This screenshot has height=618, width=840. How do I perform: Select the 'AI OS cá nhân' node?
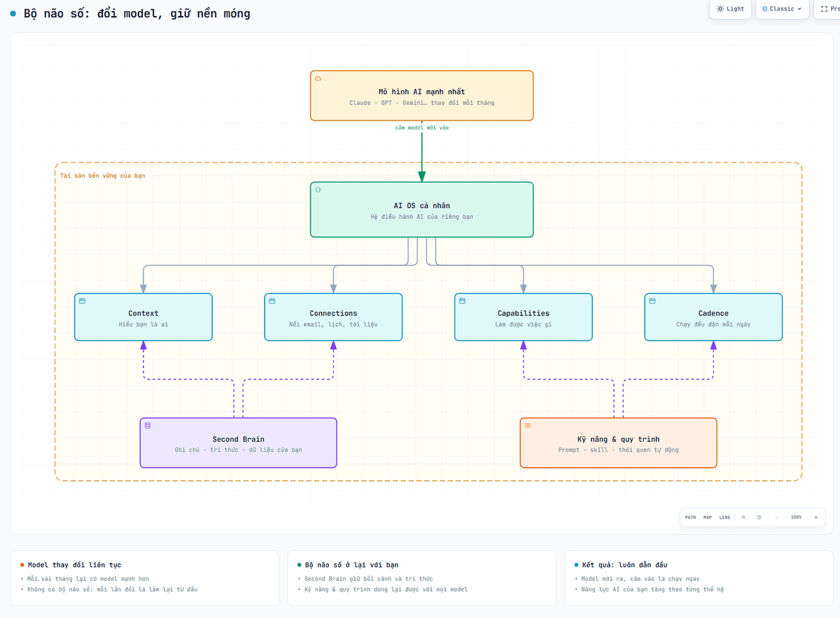point(422,209)
